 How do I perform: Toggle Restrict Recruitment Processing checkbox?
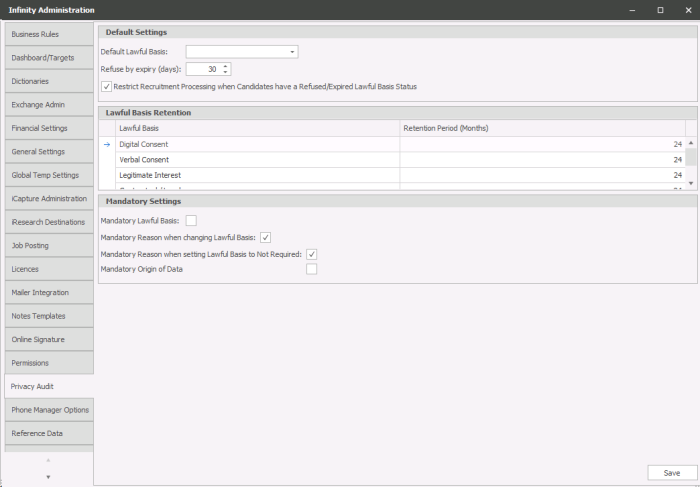pyautogui.click(x=107, y=87)
